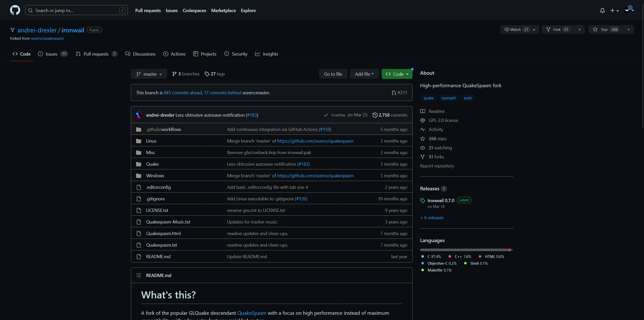
Task: View the 3 branches
Action: click(x=186, y=74)
